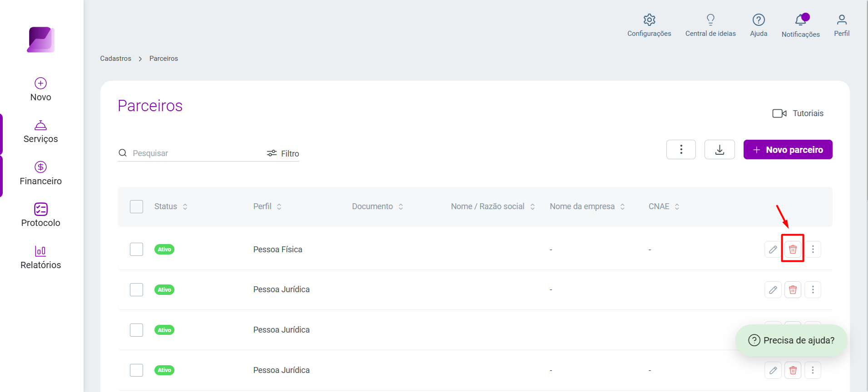Open Financeiro in the sidebar
The height and width of the screenshot is (392, 868).
(41, 174)
